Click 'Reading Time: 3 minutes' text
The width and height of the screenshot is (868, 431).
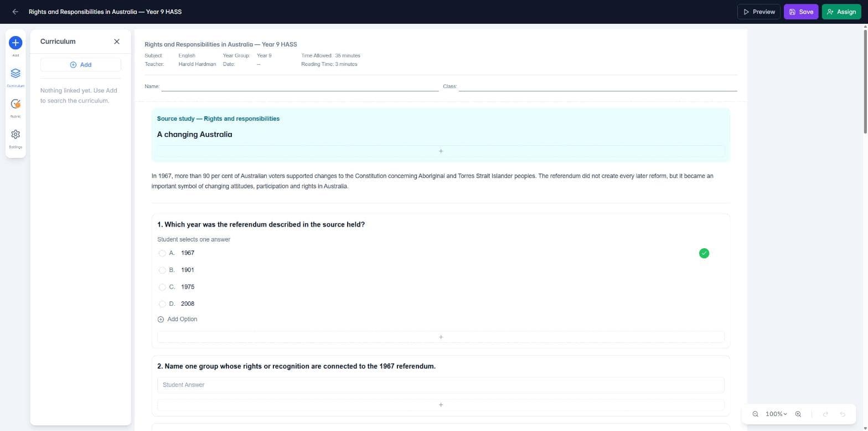tap(329, 64)
